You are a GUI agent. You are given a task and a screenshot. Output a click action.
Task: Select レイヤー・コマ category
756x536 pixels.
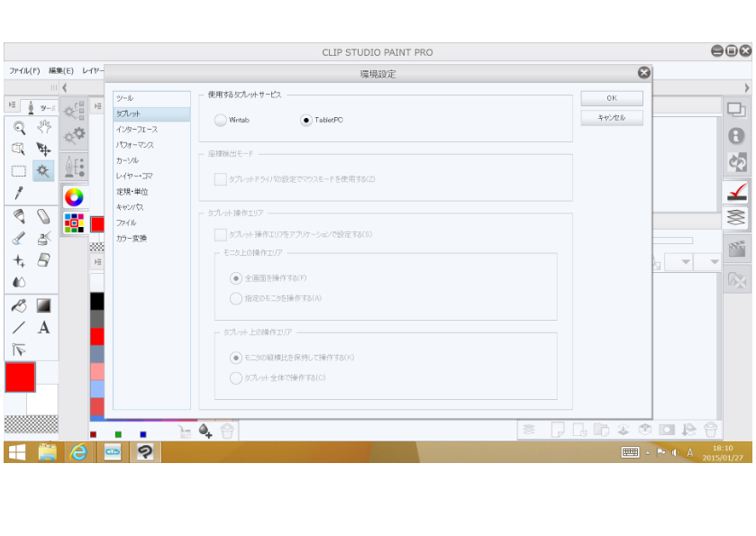[151, 176]
